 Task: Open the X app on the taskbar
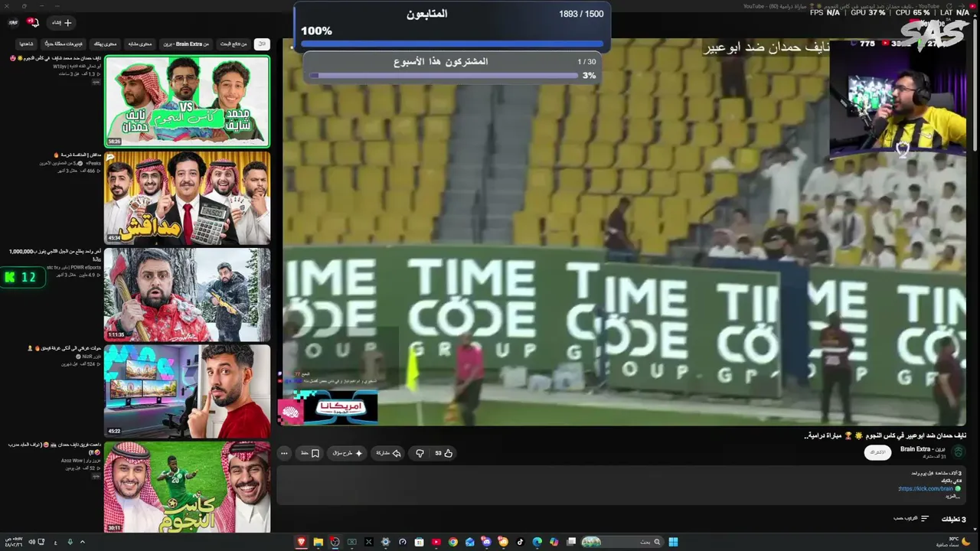[368, 542]
